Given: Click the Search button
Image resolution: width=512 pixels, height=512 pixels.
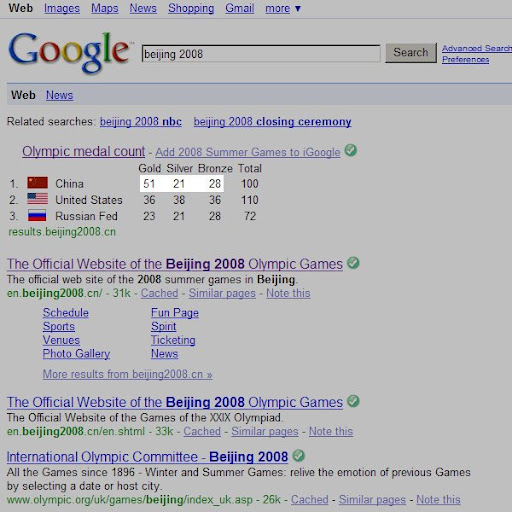Looking at the screenshot, I should coord(411,53).
